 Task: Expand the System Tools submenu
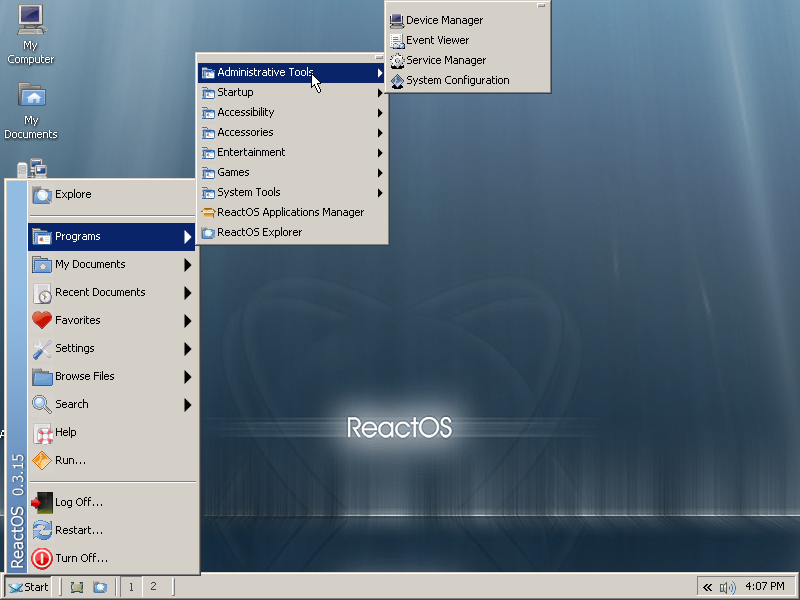(248, 192)
